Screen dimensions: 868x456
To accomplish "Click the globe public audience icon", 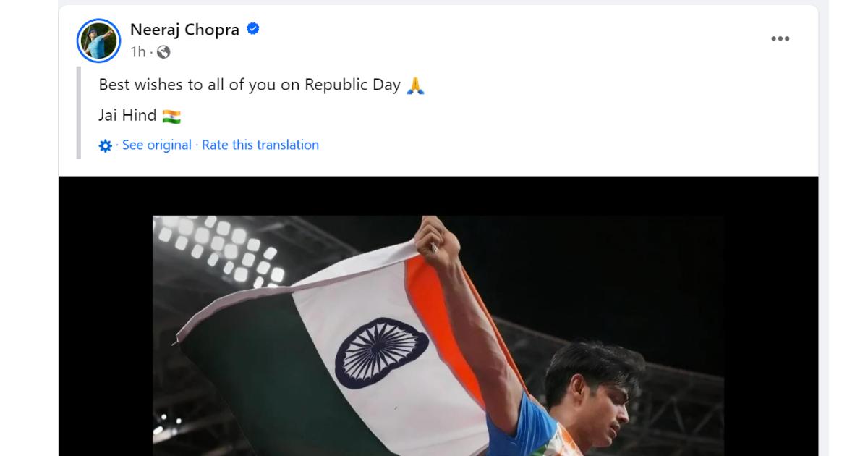I will click(x=163, y=52).
